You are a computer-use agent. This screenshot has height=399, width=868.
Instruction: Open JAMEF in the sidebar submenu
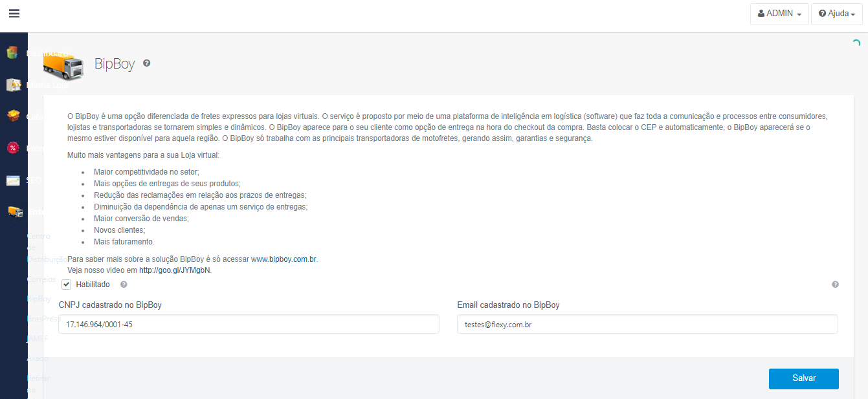click(x=38, y=338)
